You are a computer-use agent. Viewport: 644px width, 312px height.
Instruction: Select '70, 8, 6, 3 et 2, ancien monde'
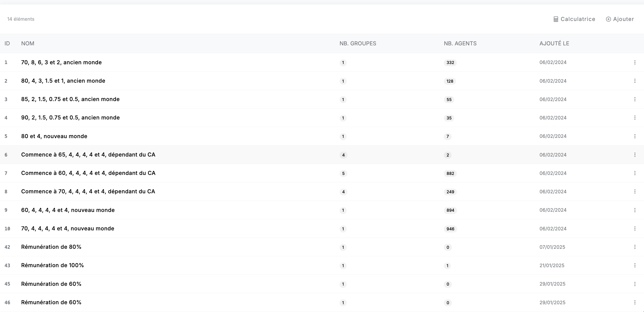pyautogui.click(x=61, y=62)
